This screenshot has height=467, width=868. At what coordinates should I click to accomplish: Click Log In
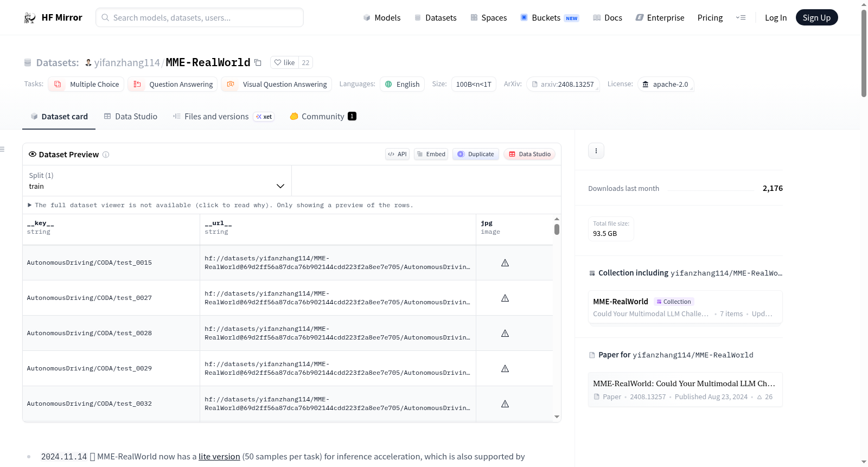pos(776,18)
